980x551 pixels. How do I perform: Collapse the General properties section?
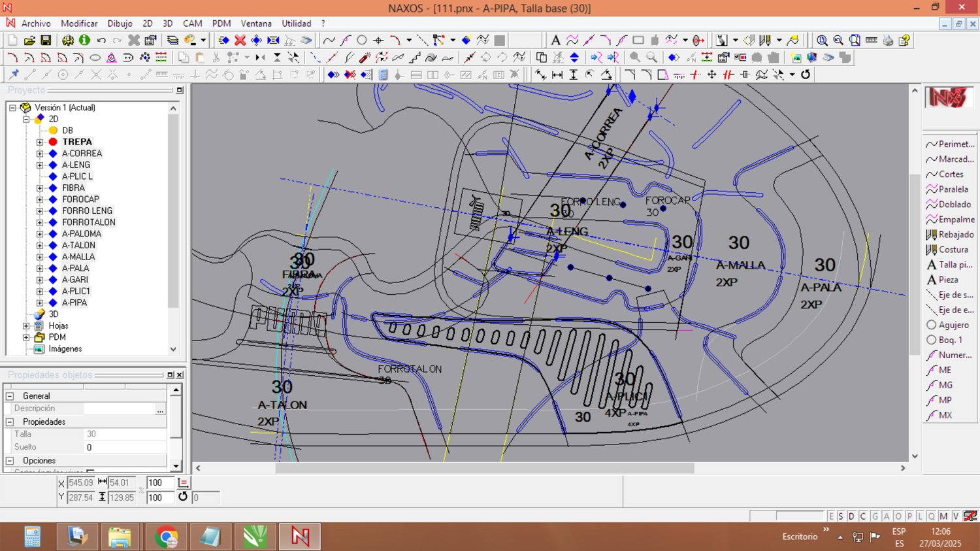click(x=10, y=396)
